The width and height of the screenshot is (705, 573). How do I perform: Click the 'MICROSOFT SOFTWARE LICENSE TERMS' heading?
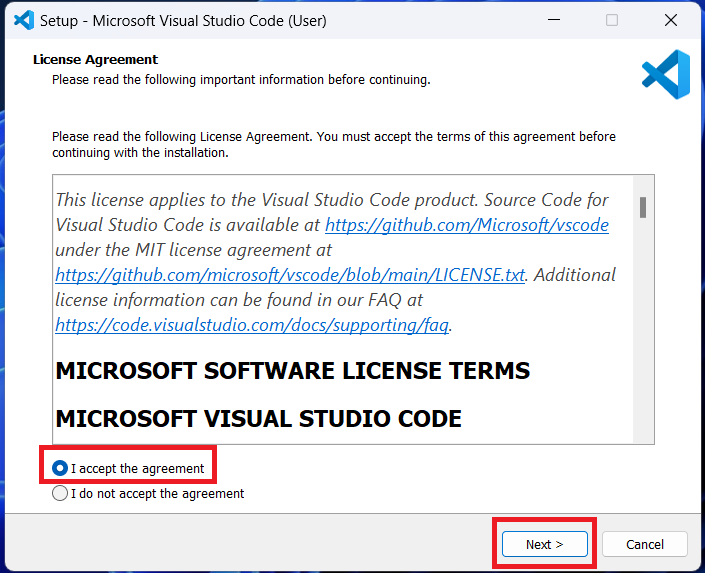292,371
